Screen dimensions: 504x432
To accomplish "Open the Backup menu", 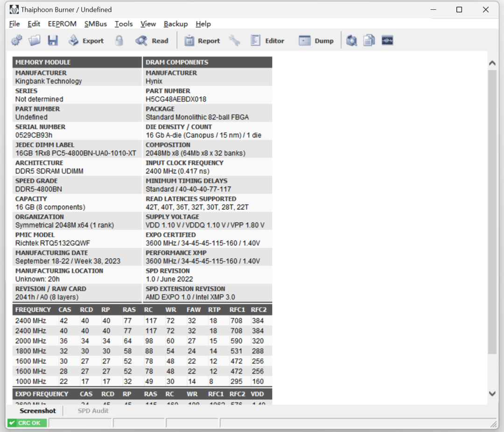I will click(176, 24).
